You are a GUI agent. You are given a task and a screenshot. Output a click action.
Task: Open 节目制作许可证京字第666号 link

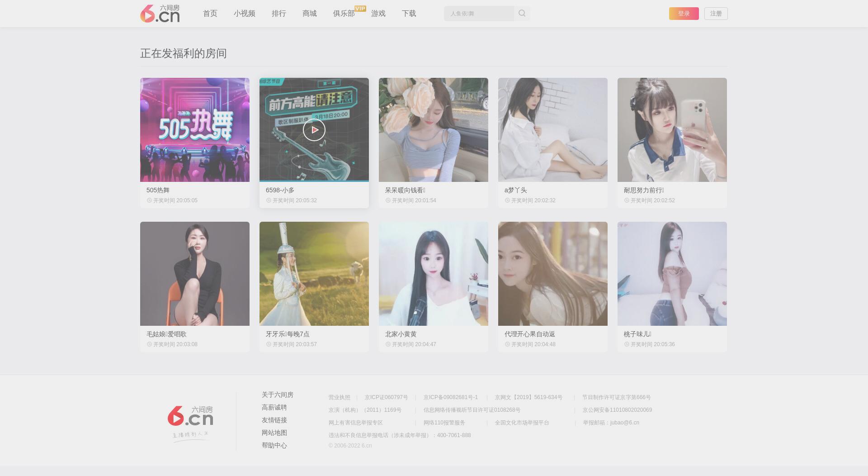[617, 397]
